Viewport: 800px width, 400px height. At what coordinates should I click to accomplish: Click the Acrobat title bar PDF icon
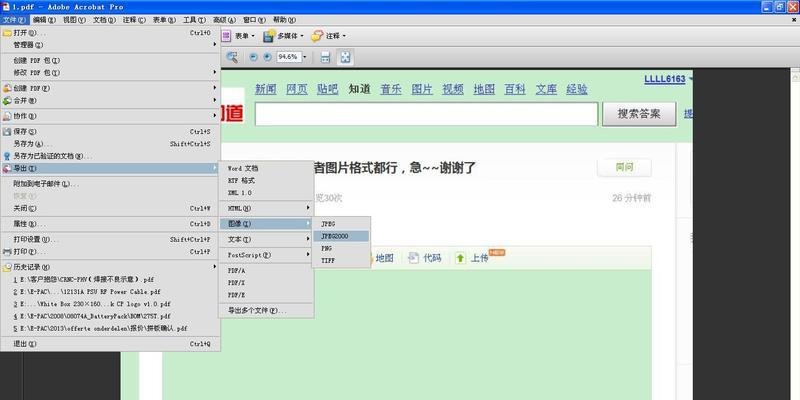point(6,7)
